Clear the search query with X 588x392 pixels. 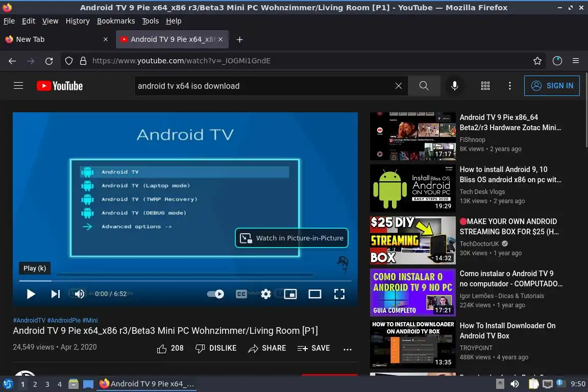[399, 86]
